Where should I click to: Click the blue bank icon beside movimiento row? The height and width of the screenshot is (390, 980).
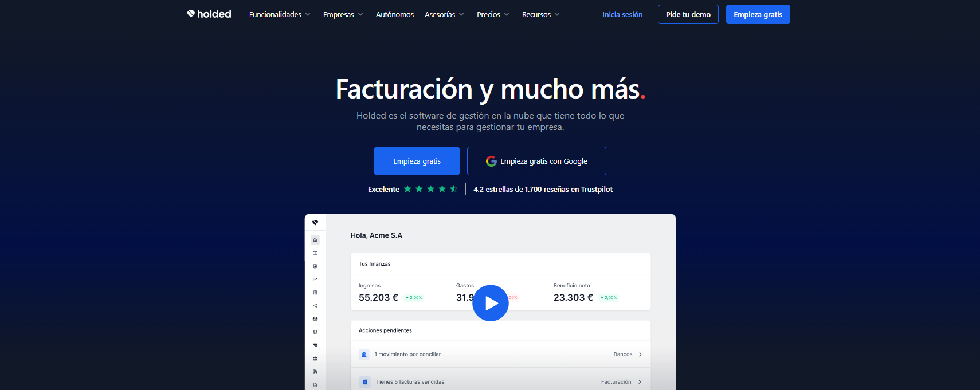click(364, 354)
